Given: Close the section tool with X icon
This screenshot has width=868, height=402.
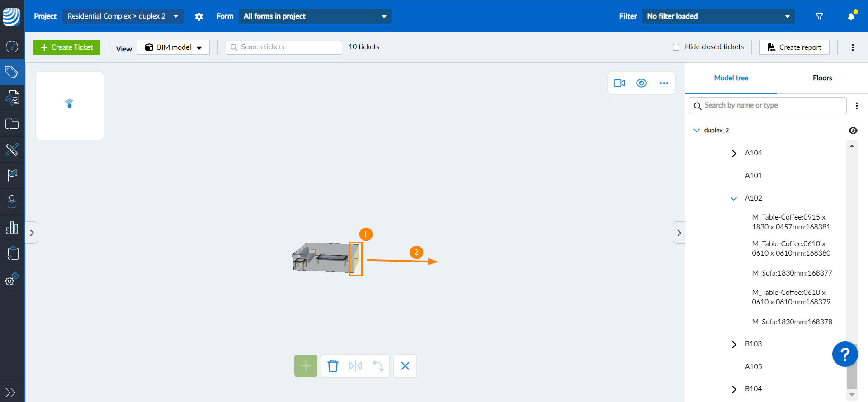Looking at the screenshot, I should click(x=405, y=366).
